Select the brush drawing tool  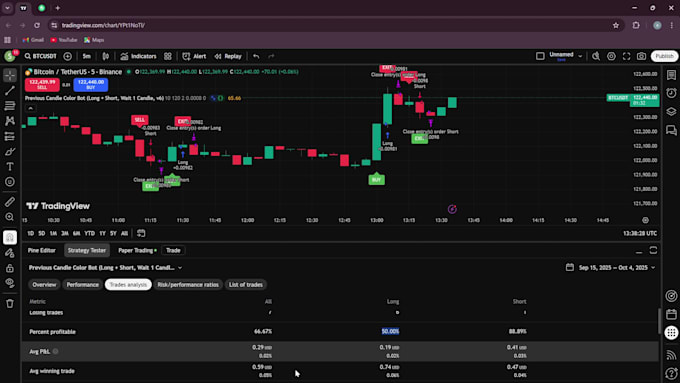(x=10, y=151)
